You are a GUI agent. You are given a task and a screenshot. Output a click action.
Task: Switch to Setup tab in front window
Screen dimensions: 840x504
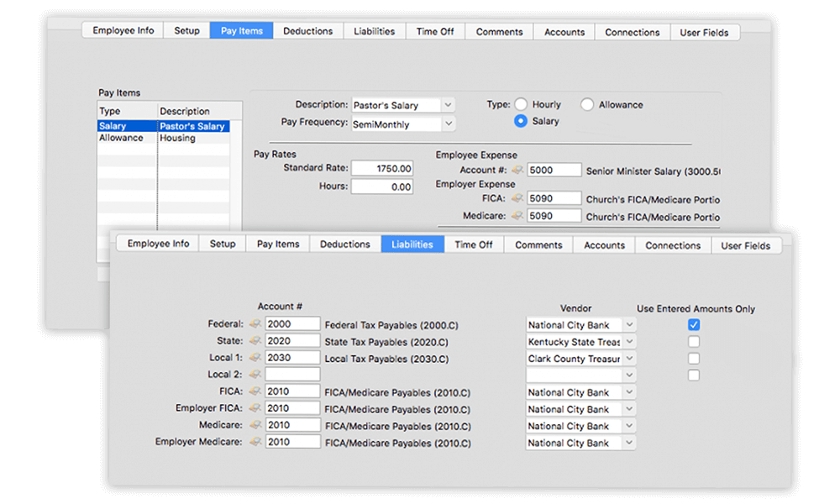click(223, 244)
